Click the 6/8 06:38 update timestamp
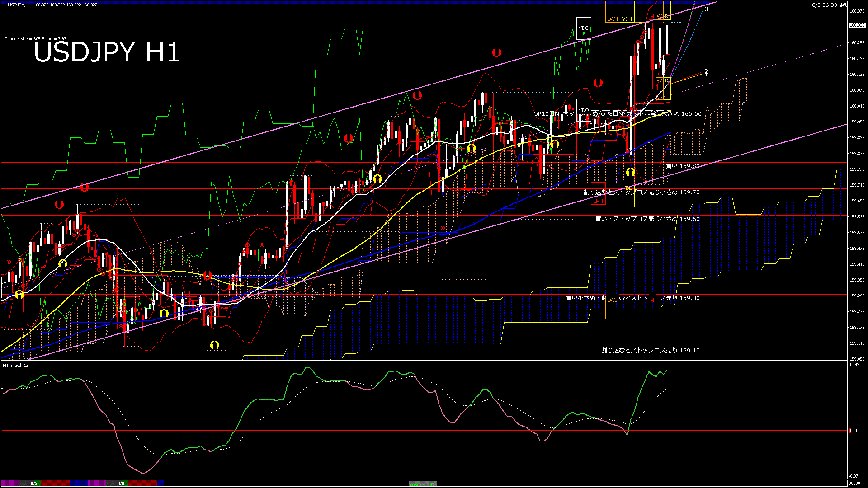 click(x=830, y=5)
